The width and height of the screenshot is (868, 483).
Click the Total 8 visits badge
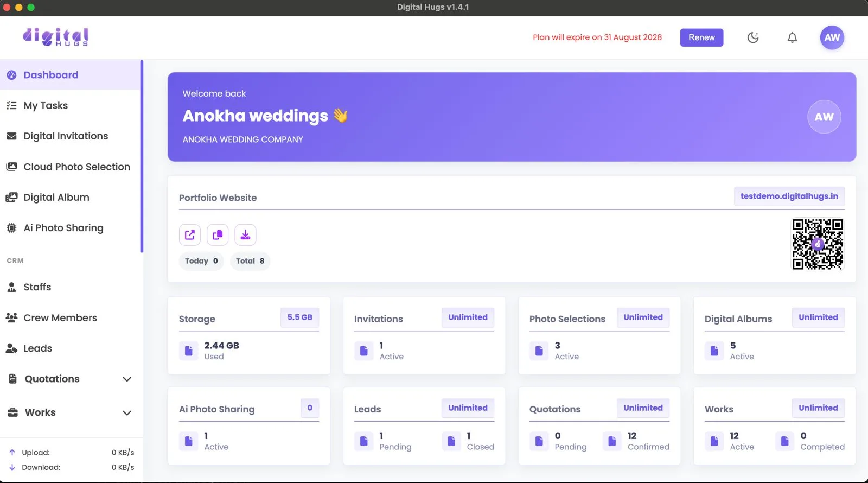[x=250, y=261]
